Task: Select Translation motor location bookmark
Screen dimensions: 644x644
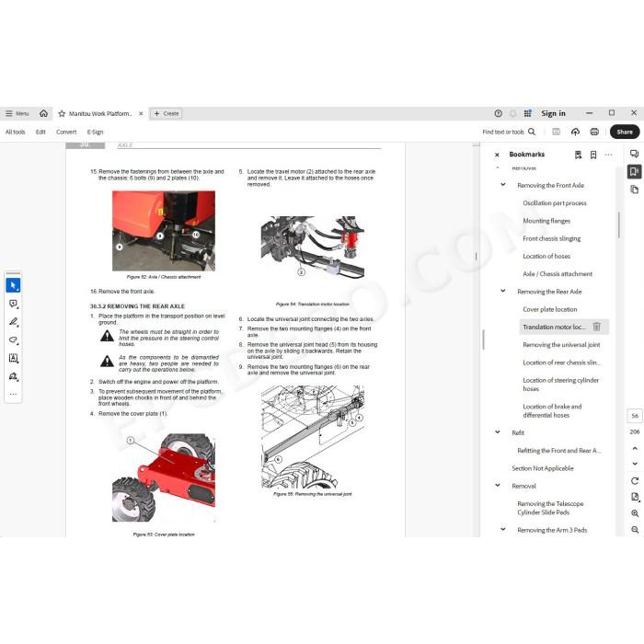Action: click(554, 327)
